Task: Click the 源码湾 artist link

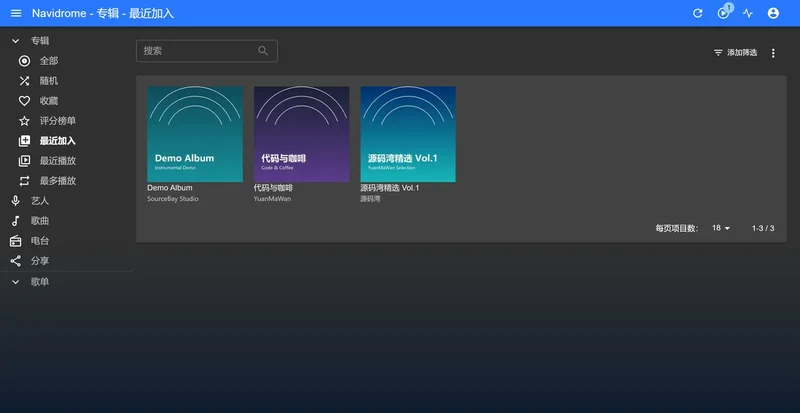Action: coord(370,199)
